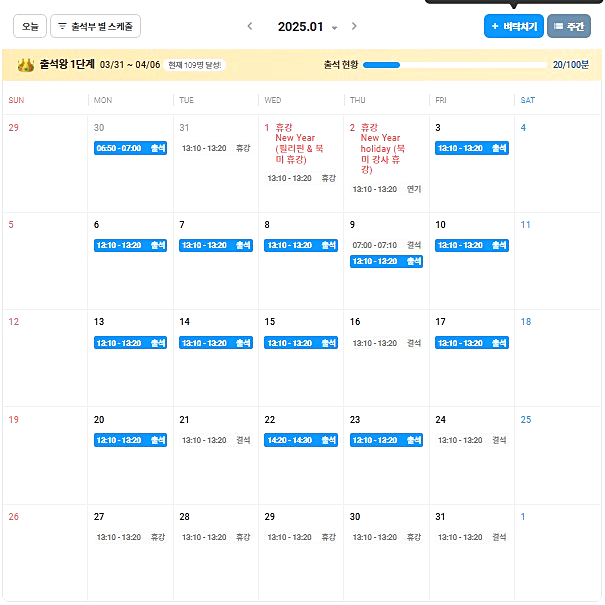Select the 14:20 - 14:30 event on 22nd
Screen dimensions: 605x605
301,440
